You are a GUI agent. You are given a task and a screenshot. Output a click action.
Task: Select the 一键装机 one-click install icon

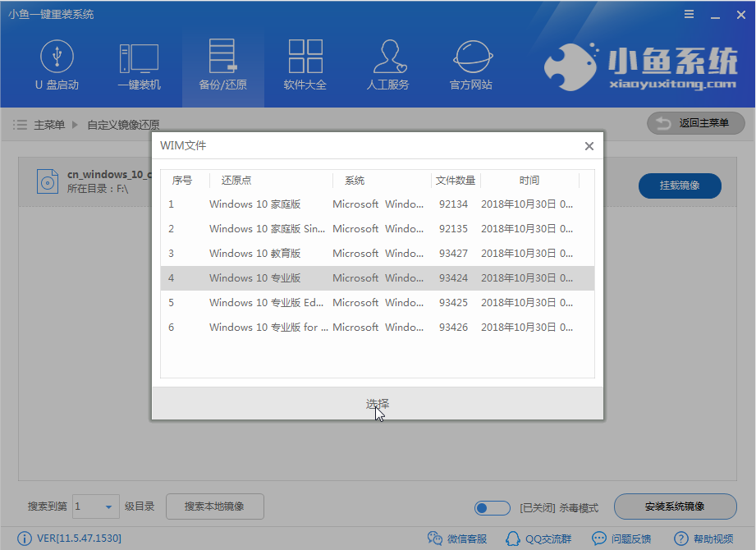139,57
